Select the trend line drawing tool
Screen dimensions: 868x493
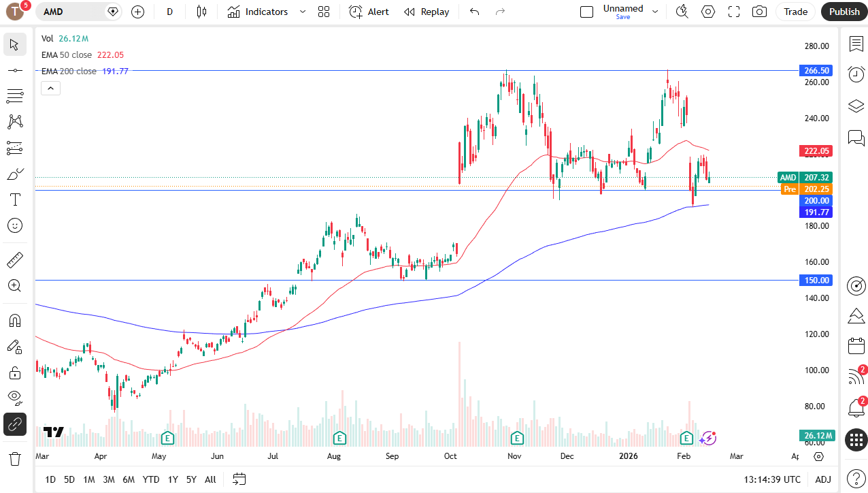[x=14, y=70]
